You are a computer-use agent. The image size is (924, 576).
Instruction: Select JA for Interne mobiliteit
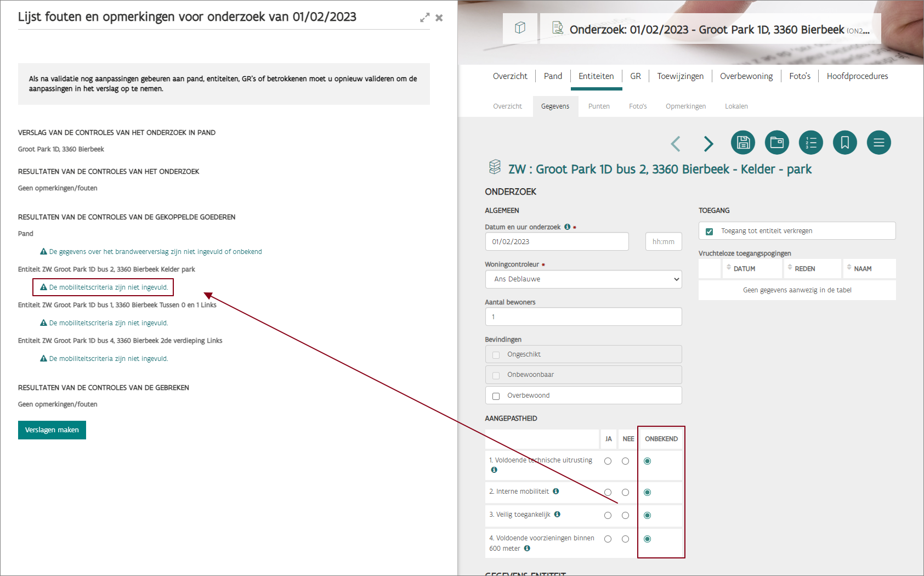608,493
